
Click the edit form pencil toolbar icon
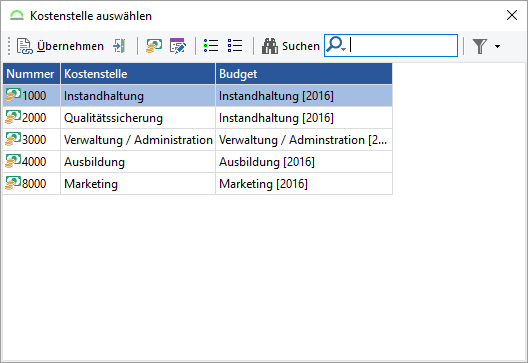pos(177,46)
